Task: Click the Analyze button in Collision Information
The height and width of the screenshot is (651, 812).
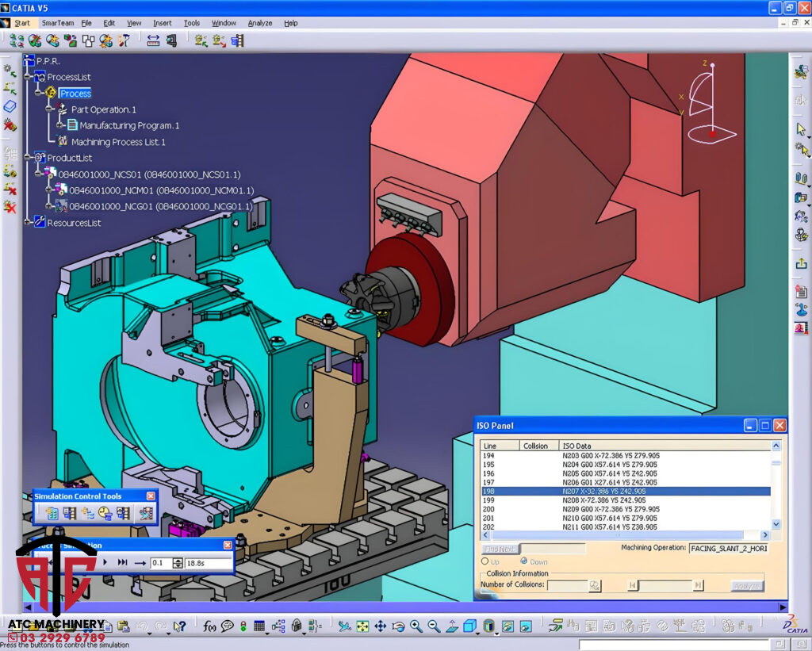Action: (x=749, y=584)
